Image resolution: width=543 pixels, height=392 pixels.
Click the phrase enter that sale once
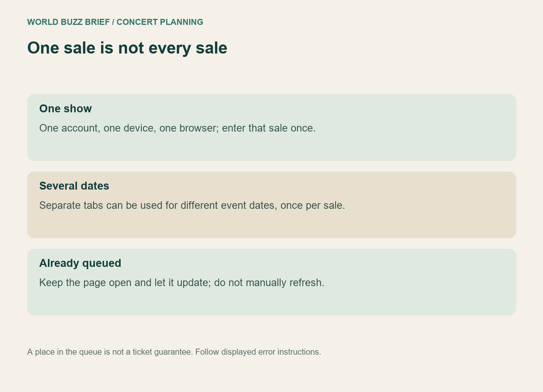point(269,128)
